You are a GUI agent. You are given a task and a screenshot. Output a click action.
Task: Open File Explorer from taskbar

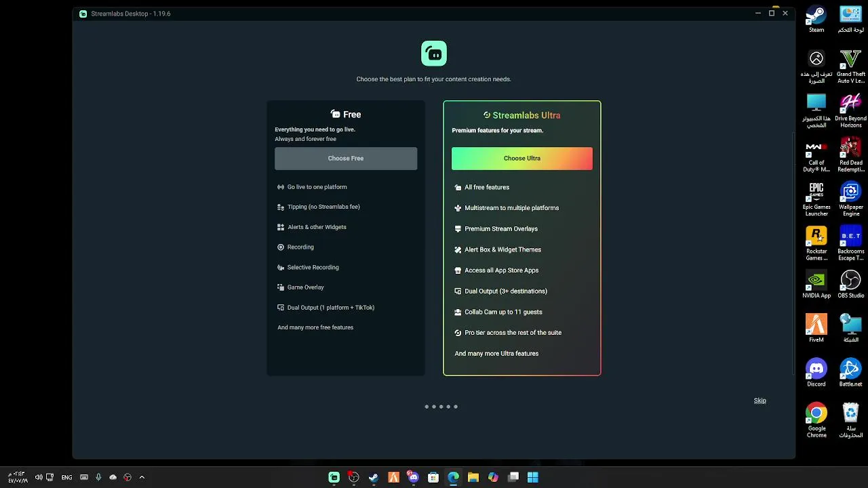[x=473, y=477]
